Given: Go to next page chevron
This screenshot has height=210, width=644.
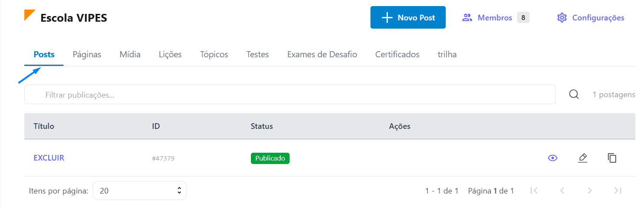Looking at the screenshot, I should click(590, 190).
